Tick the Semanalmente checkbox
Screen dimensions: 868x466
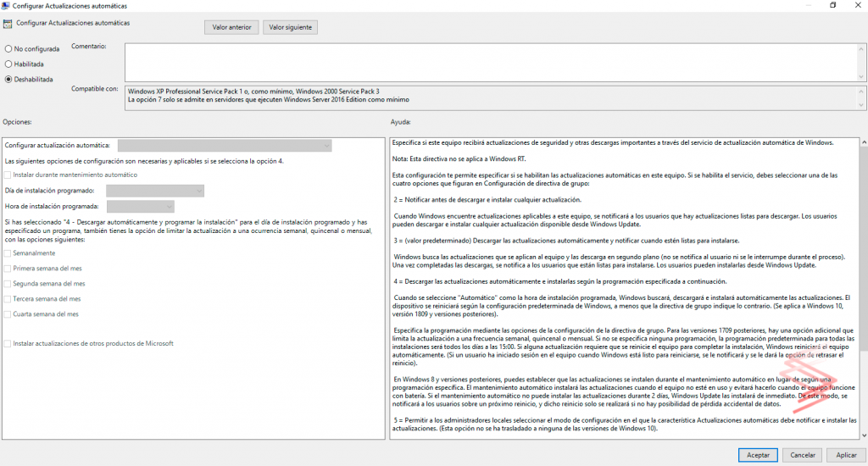(x=7, y=253)
